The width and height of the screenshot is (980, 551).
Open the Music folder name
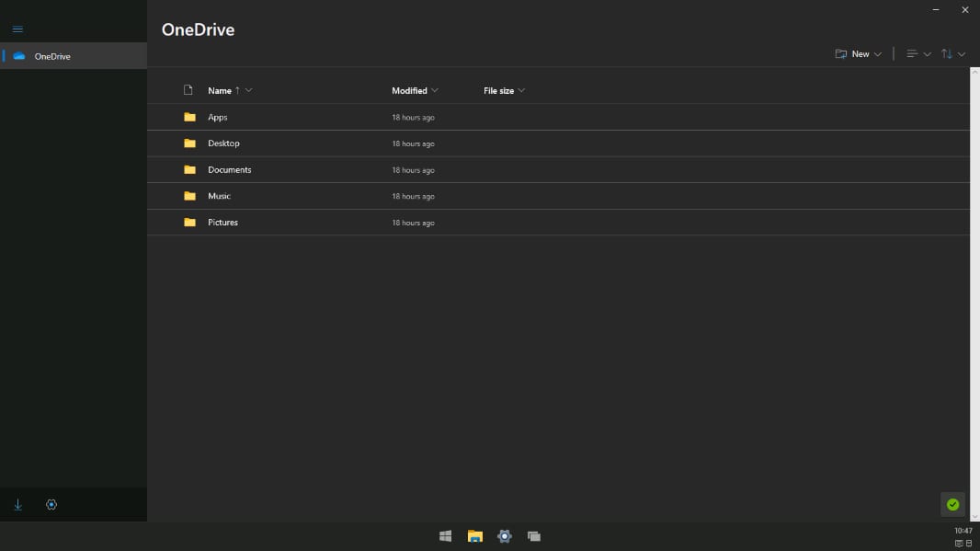point(220,196)
